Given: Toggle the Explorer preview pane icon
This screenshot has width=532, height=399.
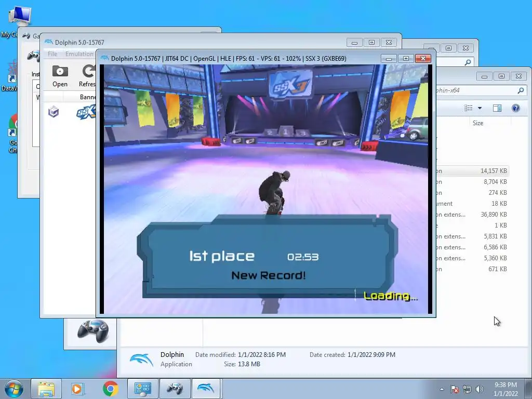Looking at the screenshot, I should point(497,108).
